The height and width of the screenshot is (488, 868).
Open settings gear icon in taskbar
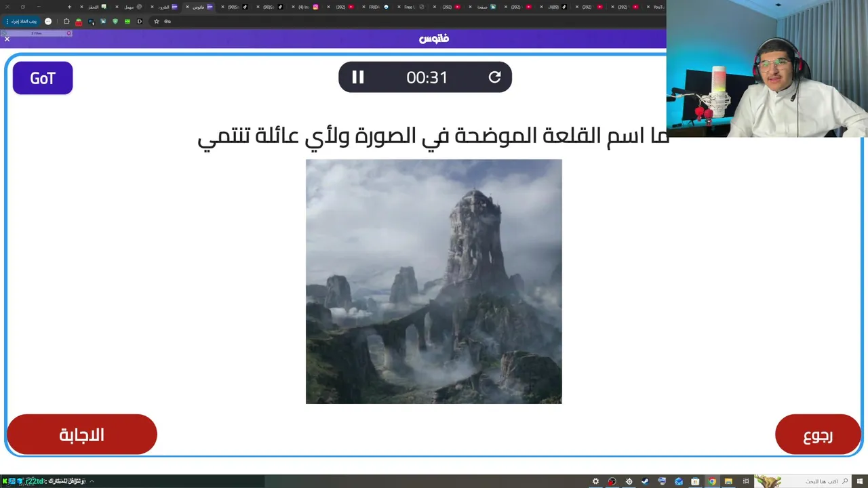click(x=595, y=481)
